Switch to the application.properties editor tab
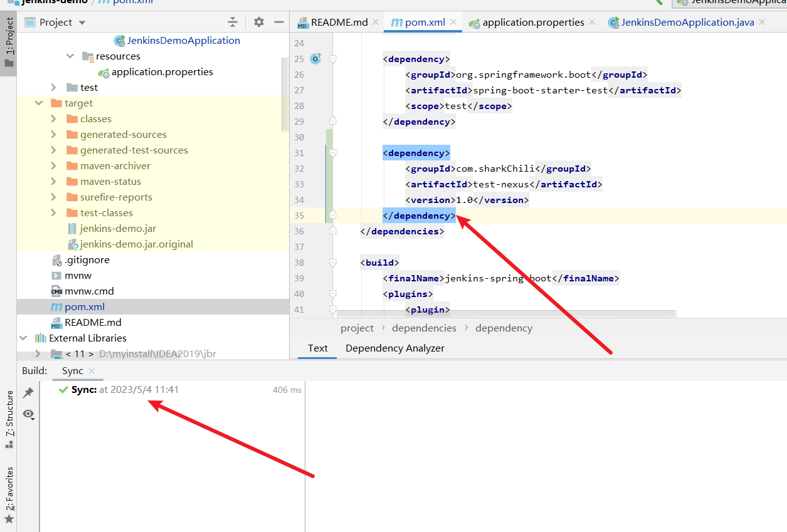 click(x=532, y=23)
